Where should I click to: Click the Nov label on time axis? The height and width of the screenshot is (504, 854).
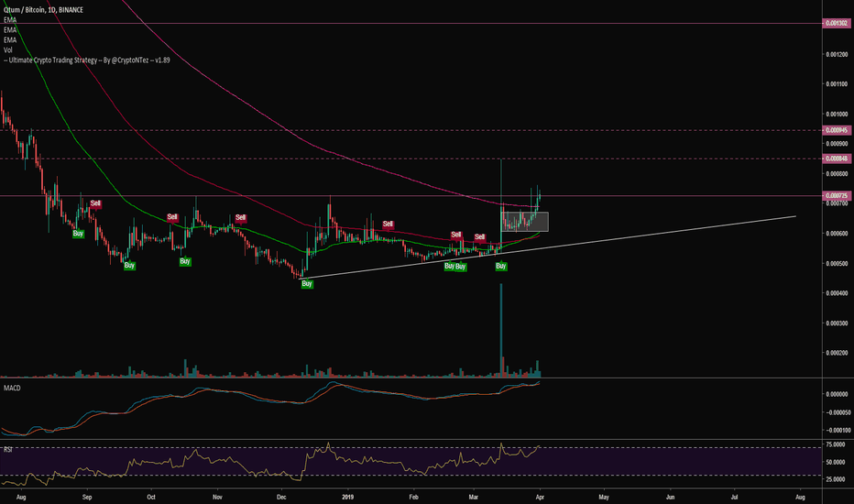point(217,497)
